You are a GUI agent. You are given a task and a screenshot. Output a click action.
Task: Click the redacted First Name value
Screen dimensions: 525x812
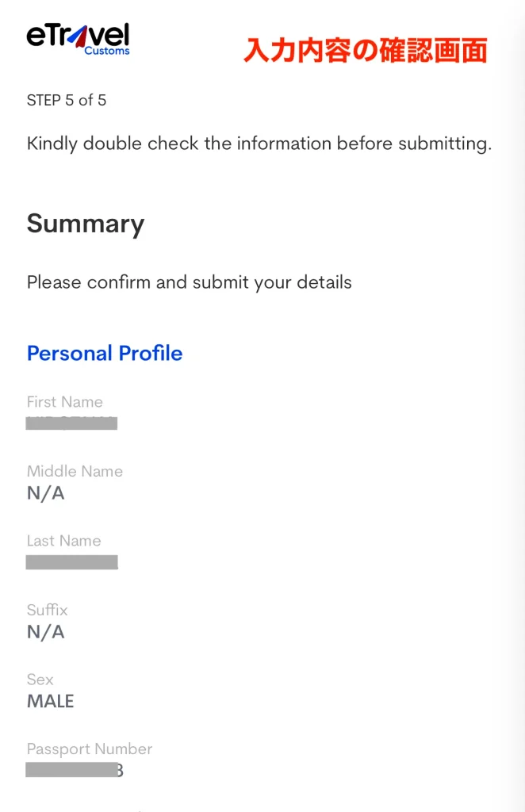[71, 423]
